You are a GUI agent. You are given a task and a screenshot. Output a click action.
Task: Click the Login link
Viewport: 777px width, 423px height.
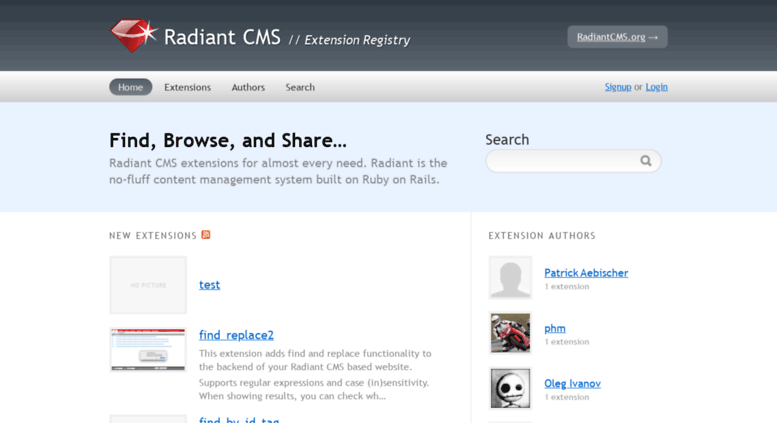pyautogui.click(x=657, y=87)
